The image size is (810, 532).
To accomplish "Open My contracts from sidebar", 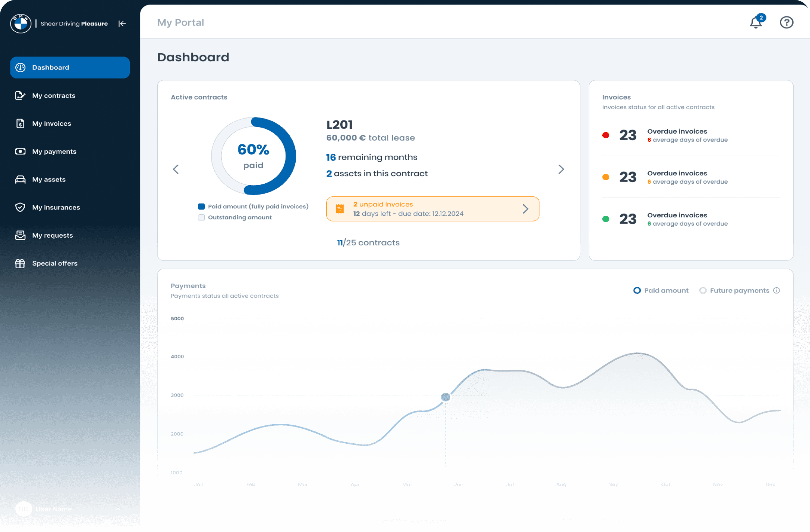I will click(54, 96).
